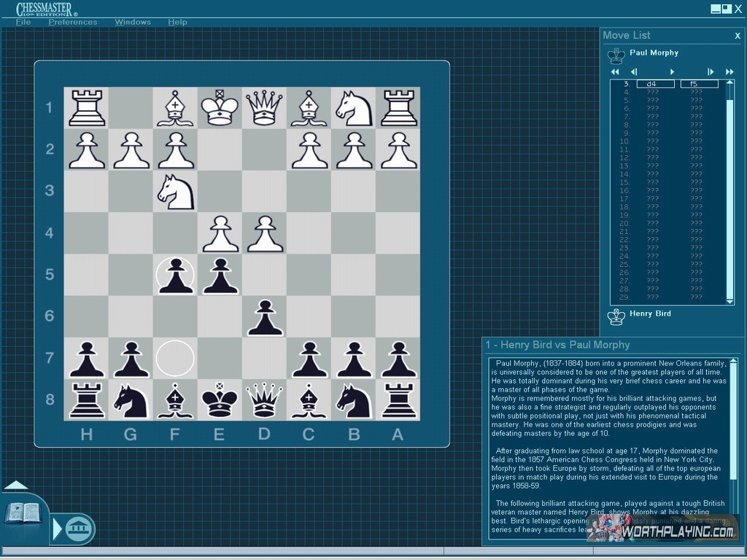Viewport: 747px width, 560px height.
Task: Select the highlighted black pawn on F5
Action: pyautogui.click(x=175, y=277)
